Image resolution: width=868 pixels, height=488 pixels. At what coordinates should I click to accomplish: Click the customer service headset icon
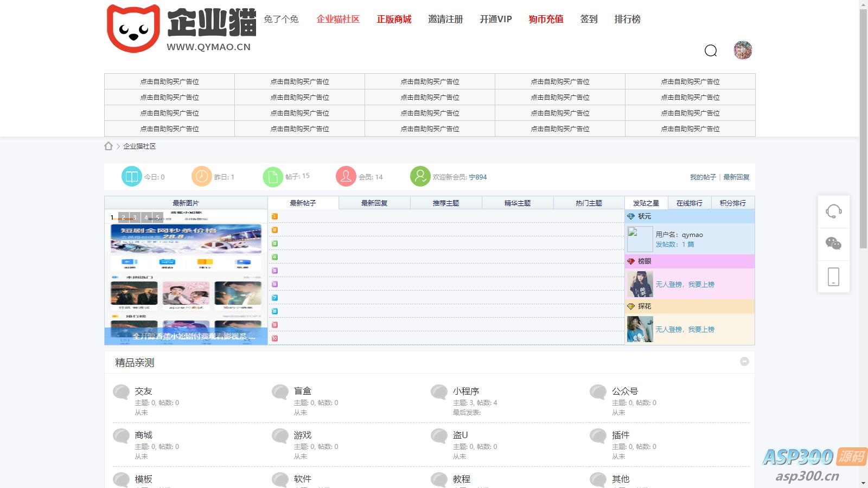[x=834, y=213]
